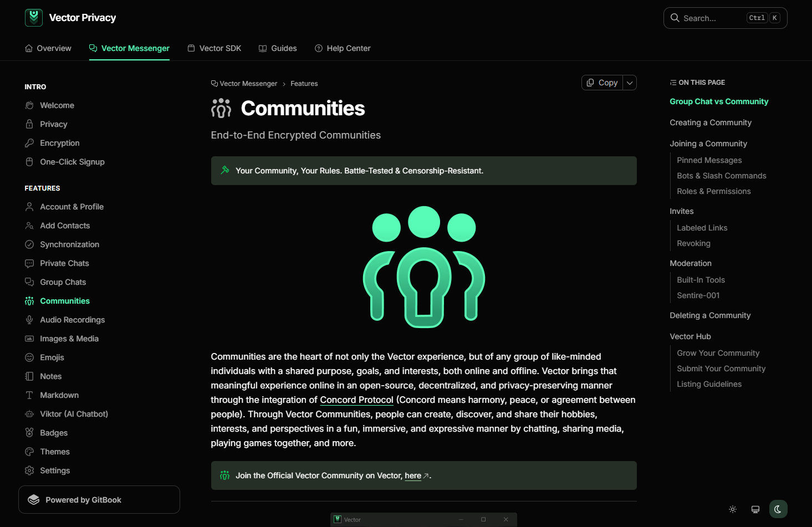Click the Emojis smiley icon
The height and width of the screenshot is (527, 812).
(29, 357)
